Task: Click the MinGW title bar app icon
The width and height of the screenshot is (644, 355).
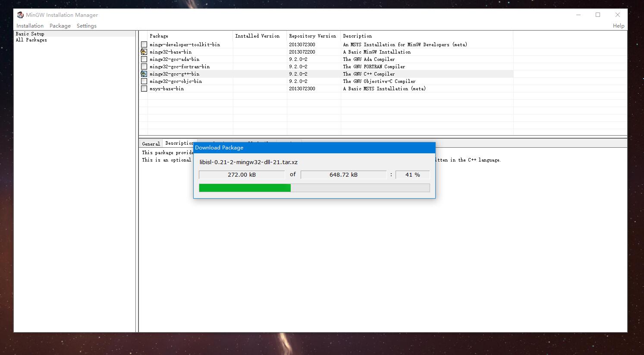Action: 20,15
